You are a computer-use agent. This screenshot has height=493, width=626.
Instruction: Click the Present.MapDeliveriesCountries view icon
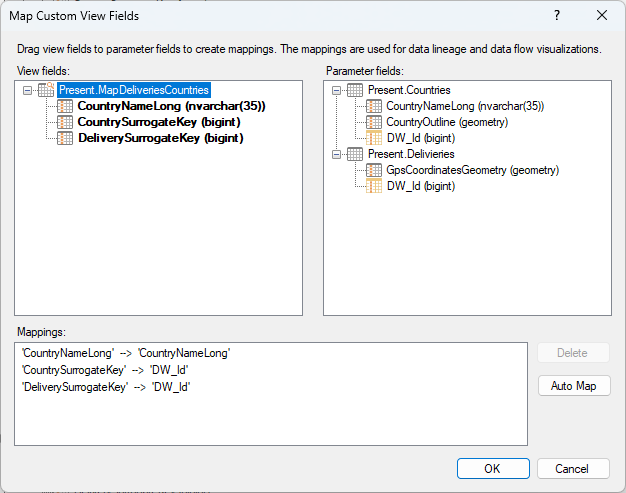[x=46, y=90]
